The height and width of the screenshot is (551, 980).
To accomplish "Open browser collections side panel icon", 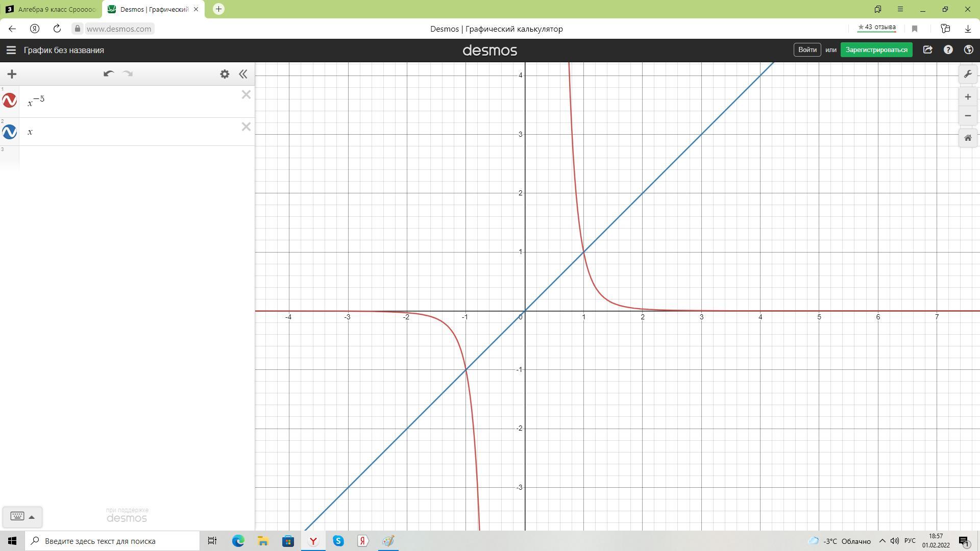I will point(945,29).
